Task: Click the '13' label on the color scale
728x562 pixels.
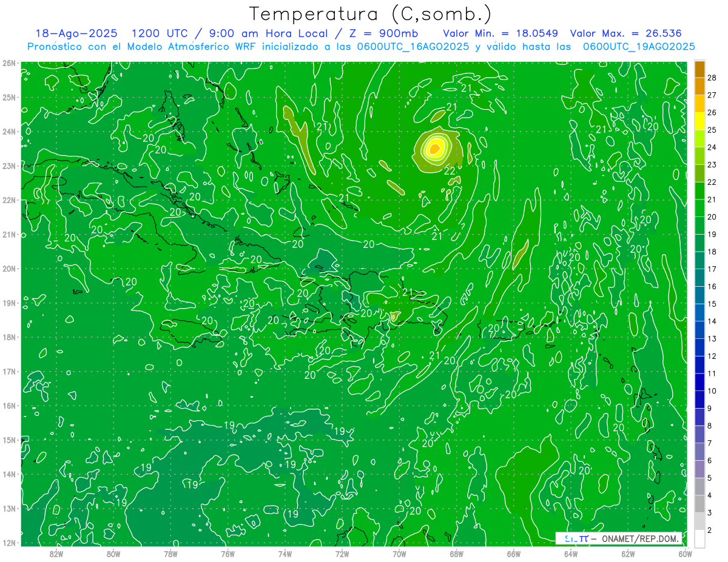Action: 712,338
